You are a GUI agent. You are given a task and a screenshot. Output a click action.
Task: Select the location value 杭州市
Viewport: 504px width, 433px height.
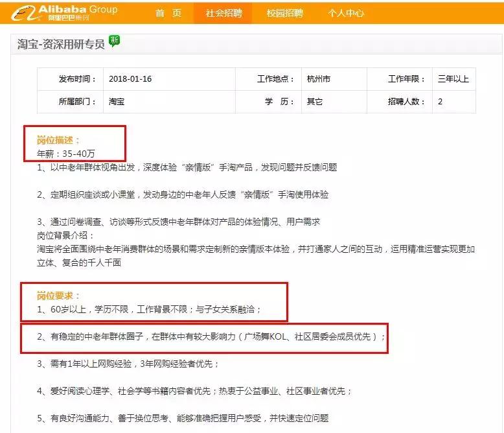coord(319,79)
